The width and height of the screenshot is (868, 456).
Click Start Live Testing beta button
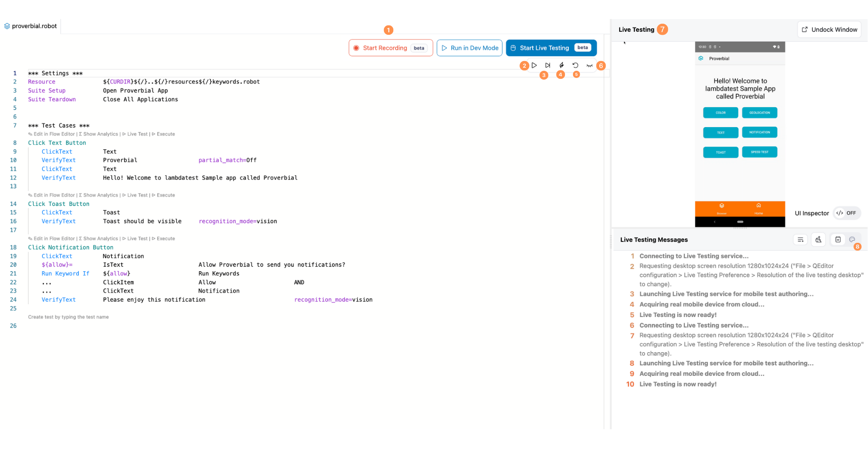click(x=551, y=48)
